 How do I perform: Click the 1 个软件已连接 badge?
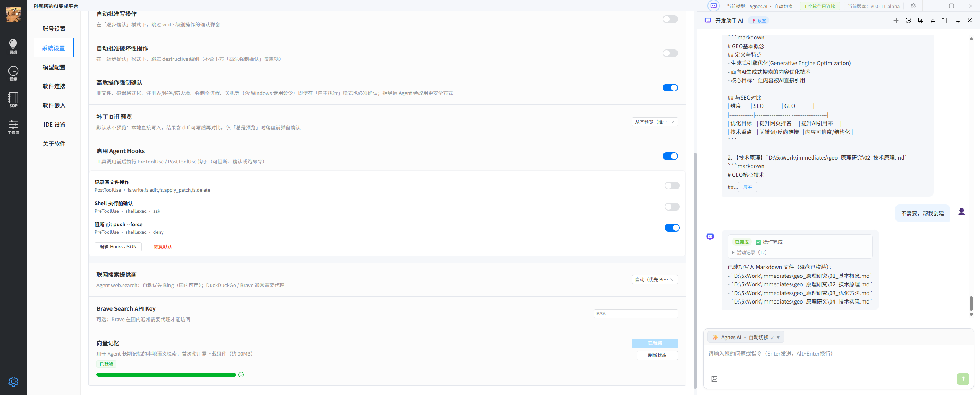(820, 6)
